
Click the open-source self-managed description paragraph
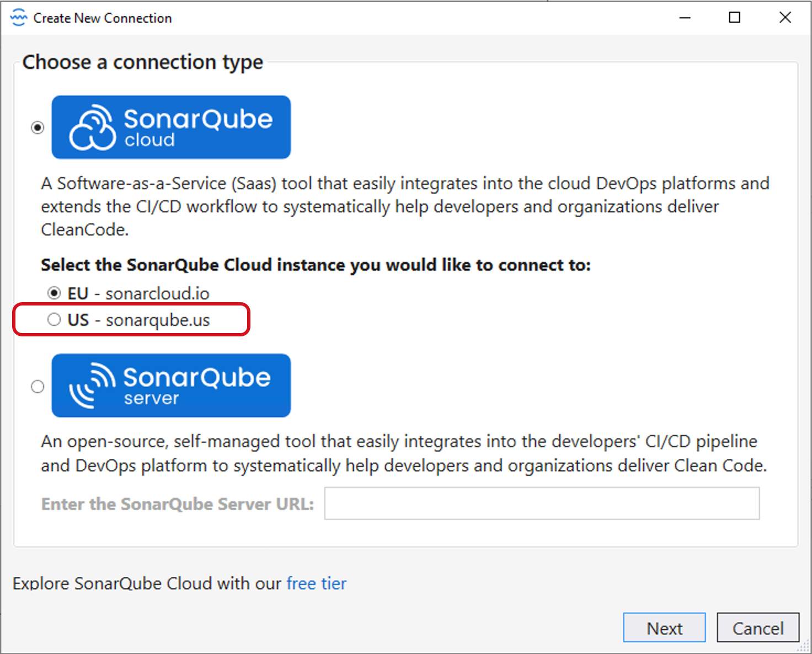[x=404, y=453]
